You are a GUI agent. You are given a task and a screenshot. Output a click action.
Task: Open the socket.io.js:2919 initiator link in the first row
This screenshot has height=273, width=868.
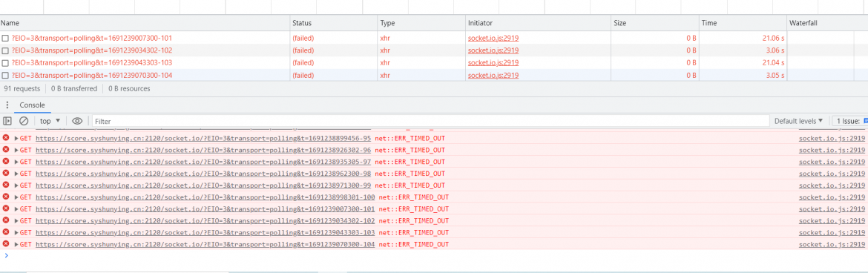point(493,39)
